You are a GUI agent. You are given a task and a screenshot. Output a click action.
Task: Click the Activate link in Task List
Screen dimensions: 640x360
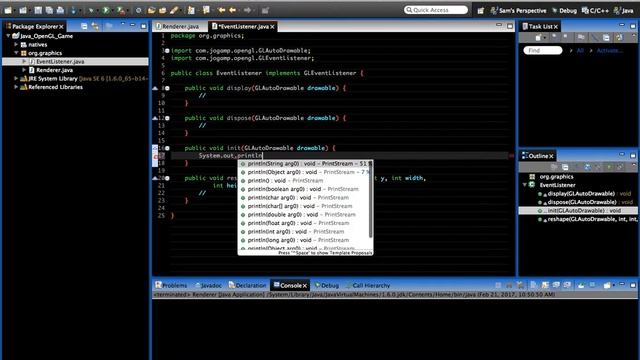coord(609,51)
